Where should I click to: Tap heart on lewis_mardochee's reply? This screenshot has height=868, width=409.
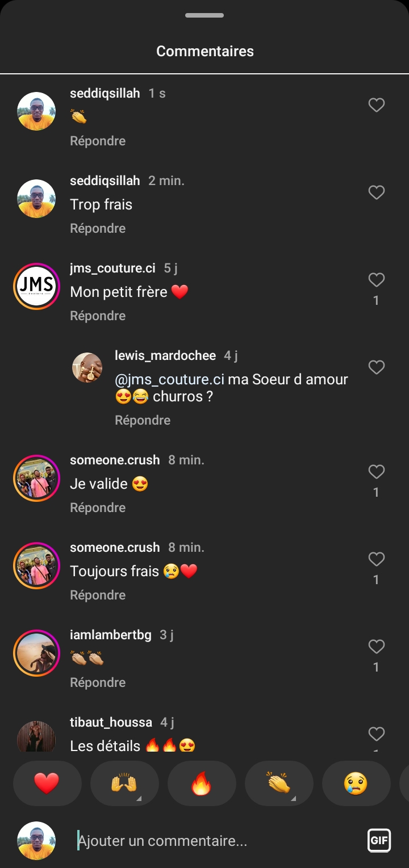(377, 367)
